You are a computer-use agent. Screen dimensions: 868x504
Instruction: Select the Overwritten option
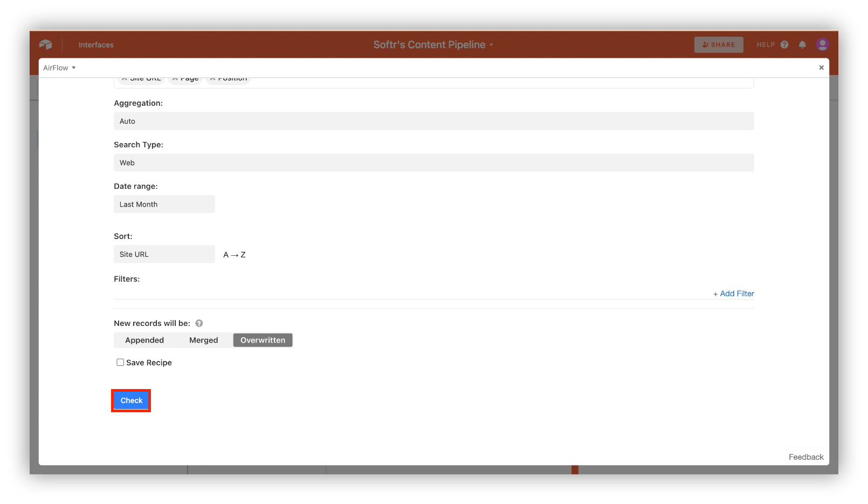(263, 340)
